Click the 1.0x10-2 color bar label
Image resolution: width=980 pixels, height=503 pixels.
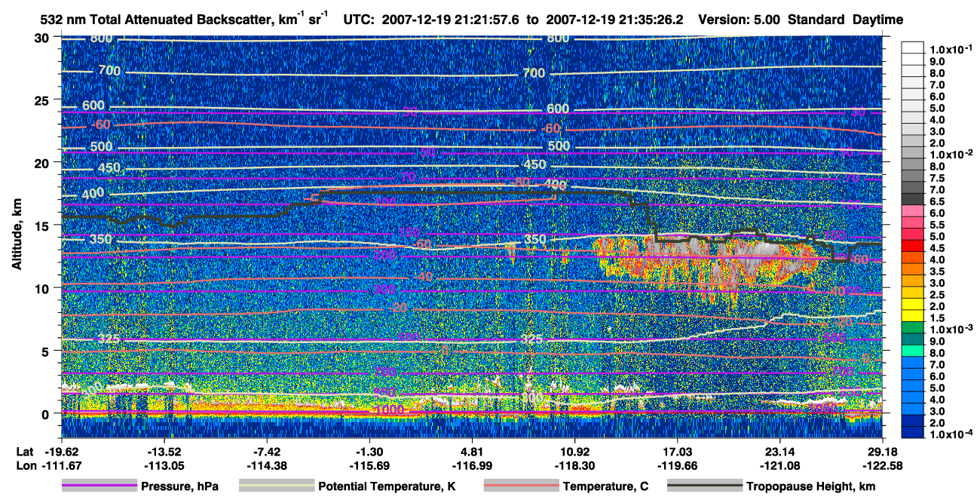[950, 154]
